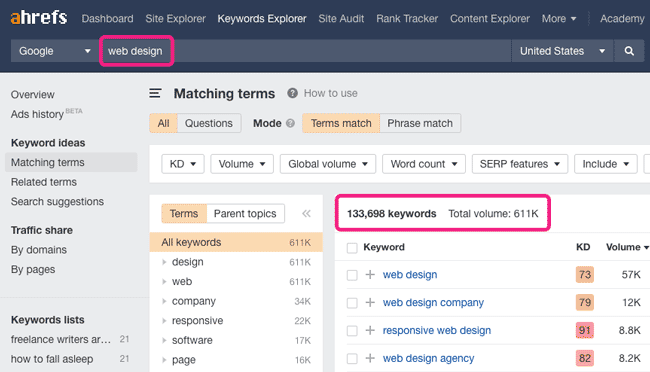Open the SERP features filter dropdown

(x=520, y=164)
